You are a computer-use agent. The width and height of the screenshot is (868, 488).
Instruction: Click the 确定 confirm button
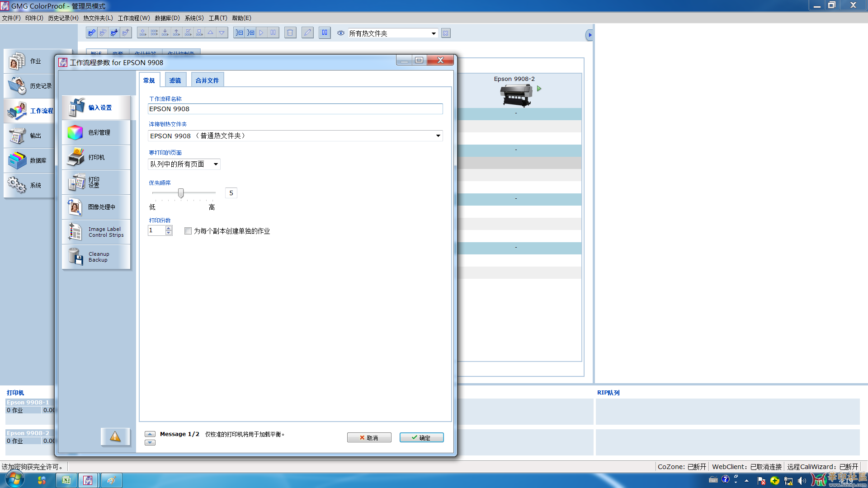point(421,437)
